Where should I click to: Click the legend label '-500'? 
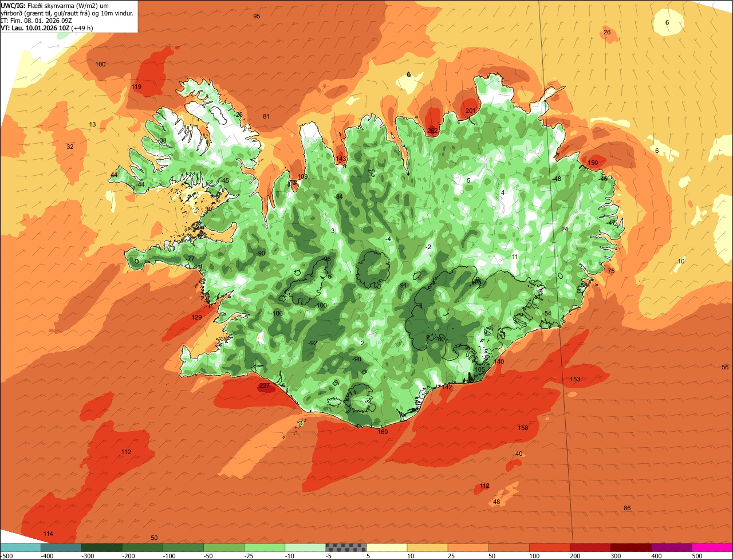pyautogui.click(x=6, y=556)
